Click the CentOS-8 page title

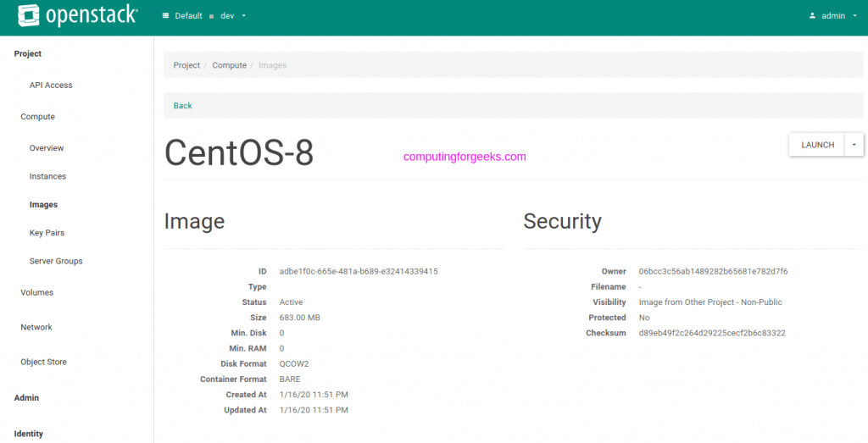pos(239,153)
